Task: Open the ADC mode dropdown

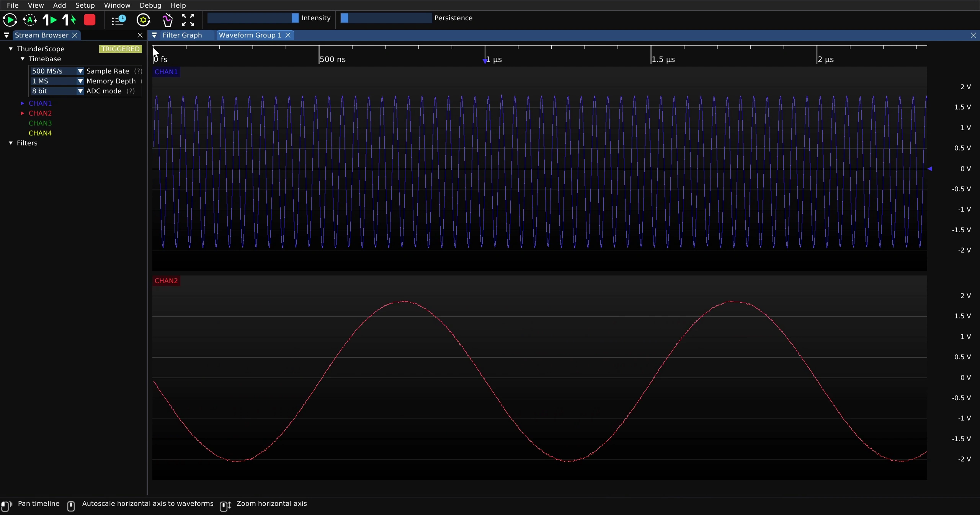Action: (57, 91)
